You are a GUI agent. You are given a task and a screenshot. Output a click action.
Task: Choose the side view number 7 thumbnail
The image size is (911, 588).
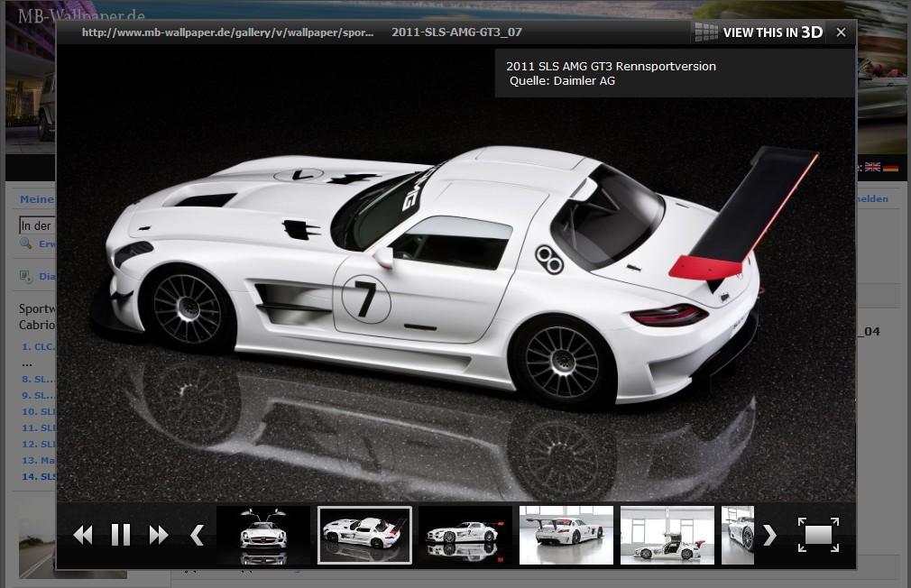(x=465, y=535)
